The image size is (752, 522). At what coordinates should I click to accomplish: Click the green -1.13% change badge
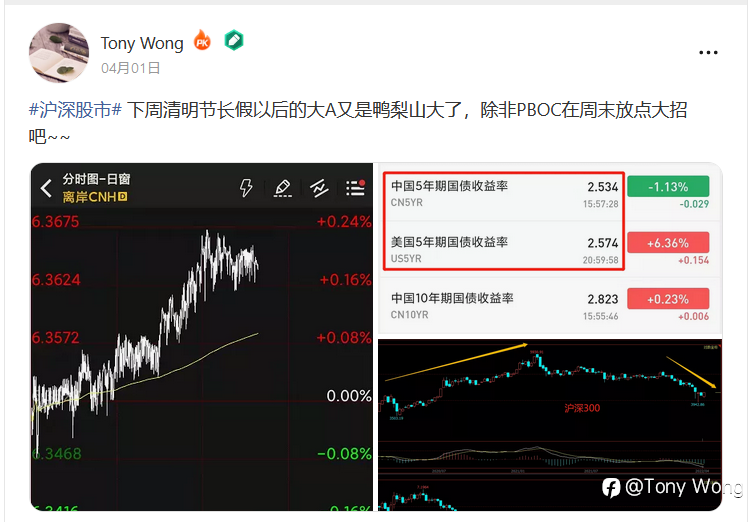(x=668, y=187)
